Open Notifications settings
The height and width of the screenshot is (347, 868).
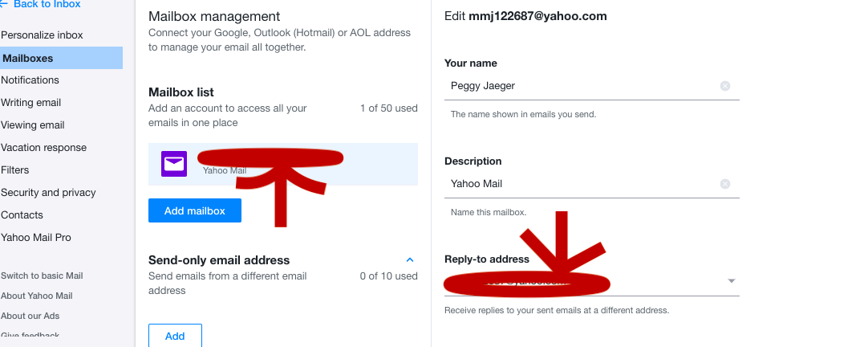[30, 80]
